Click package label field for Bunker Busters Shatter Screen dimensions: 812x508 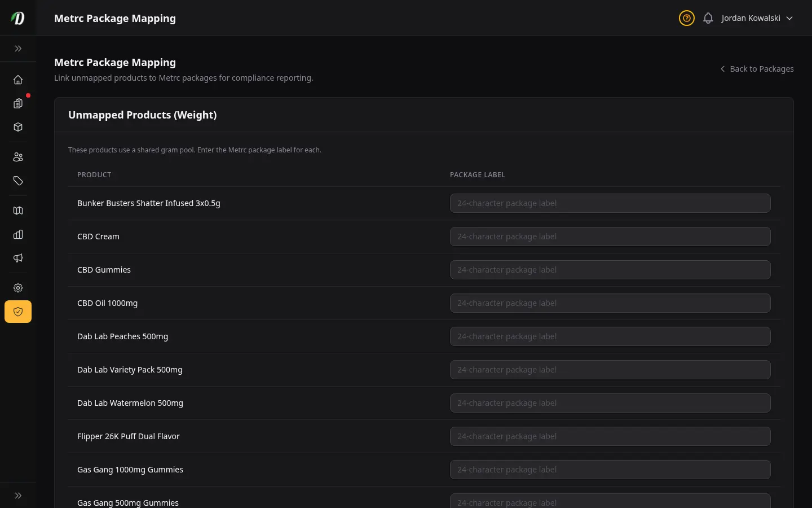coord(610,203)
